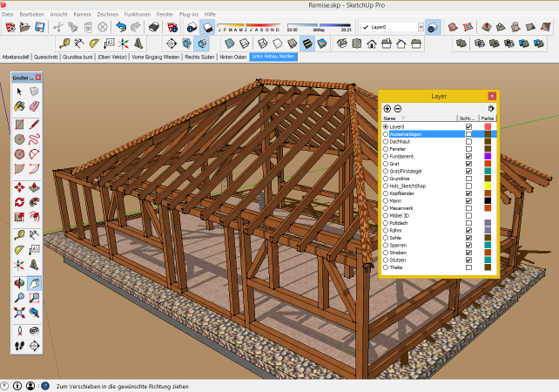The width and height of the screenshot is (559, 392).
Task: Open the Kamera menu
Action: coord(83,15)
